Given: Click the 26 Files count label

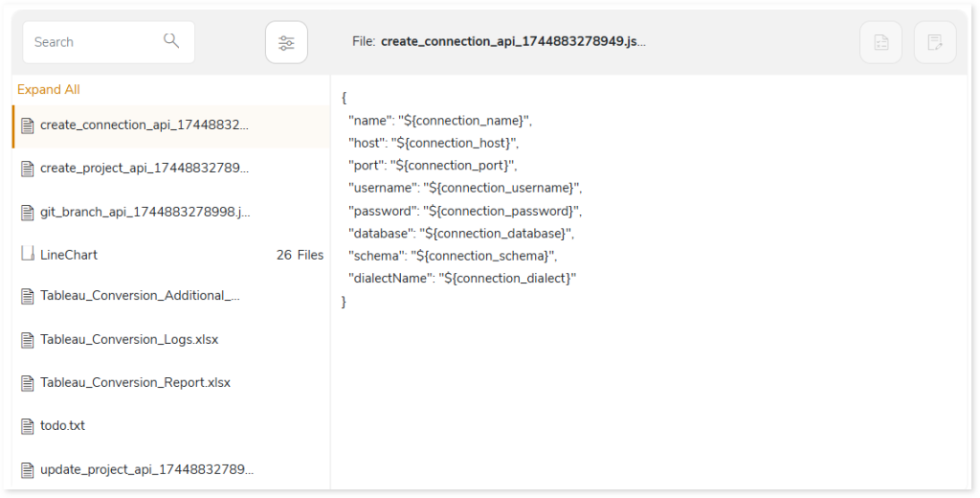Looking at the screenshot, I should click(300, 255).
